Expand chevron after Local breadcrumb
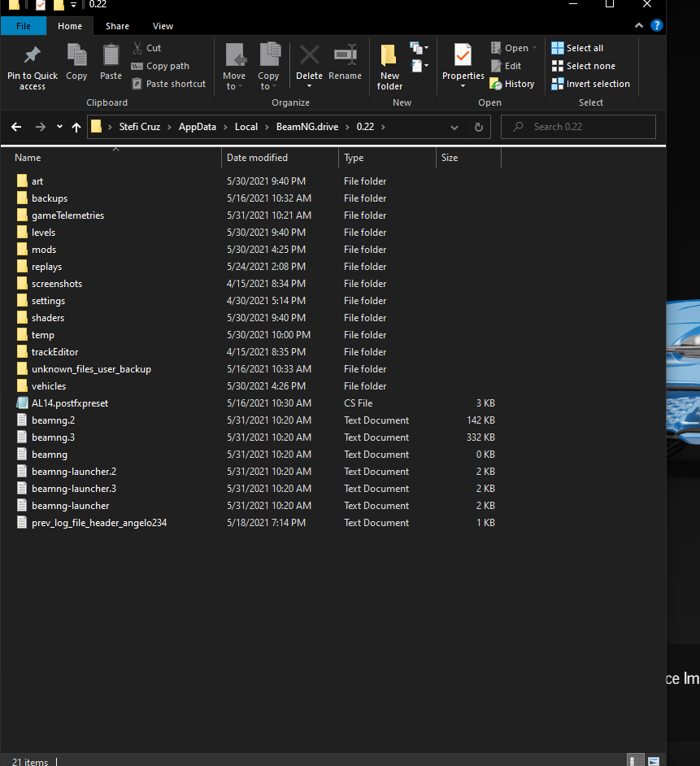The height and width of the screenshot is (766, 700). [267, 127]
